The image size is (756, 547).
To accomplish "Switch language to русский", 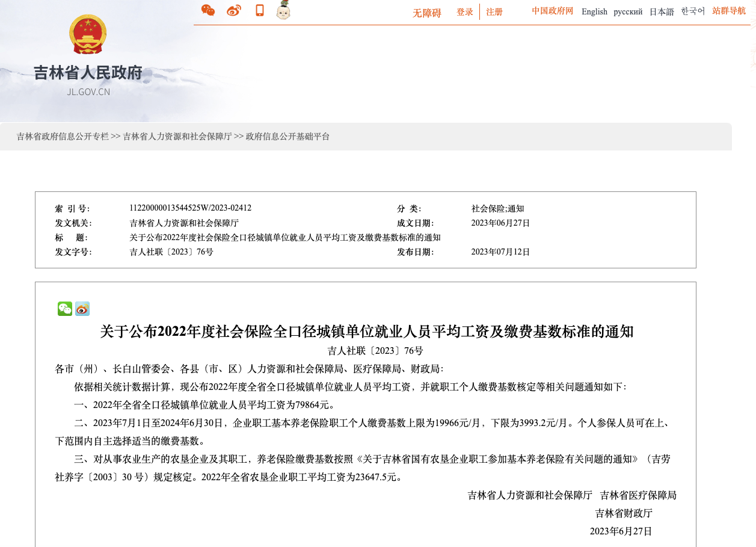I will point(628,11).
